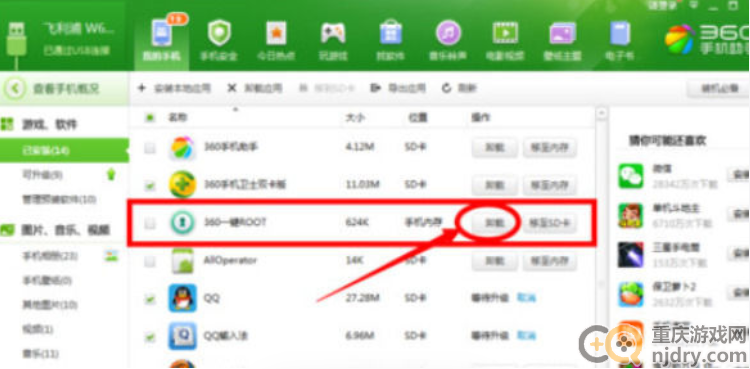Sort list by 位置 column header

coord(418,117)
